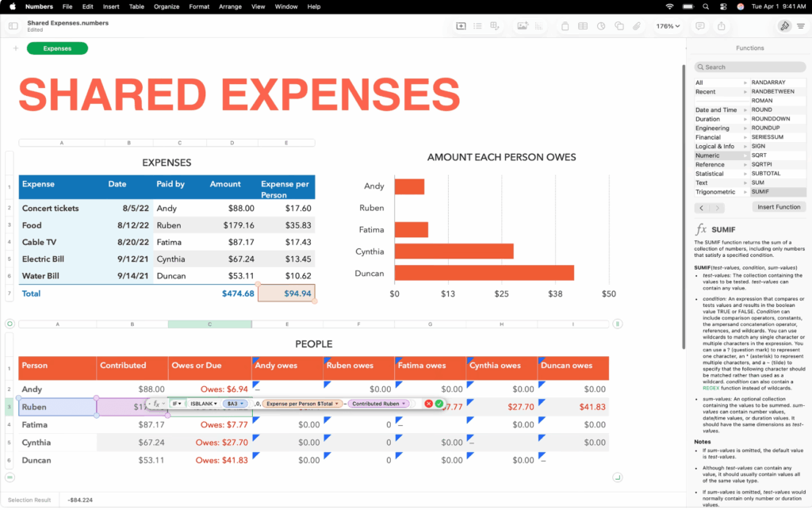Select the Expenses sheet tab
The width and height of the screenshot is (812, 510).
tap(56, 48)
